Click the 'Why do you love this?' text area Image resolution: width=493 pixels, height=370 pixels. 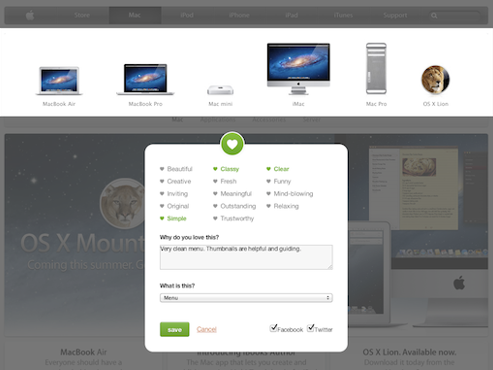(246, 257)
